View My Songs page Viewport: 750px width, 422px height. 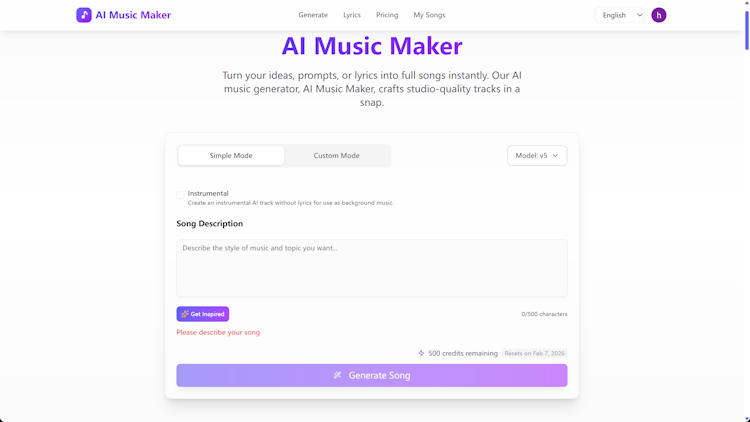[x=429, y=15]
